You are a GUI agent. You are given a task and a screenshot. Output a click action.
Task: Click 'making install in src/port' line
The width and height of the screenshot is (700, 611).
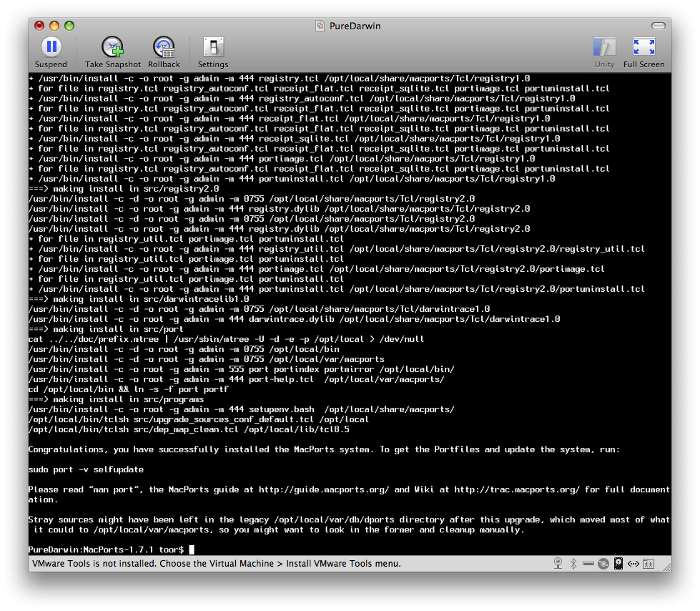point(106,329)
